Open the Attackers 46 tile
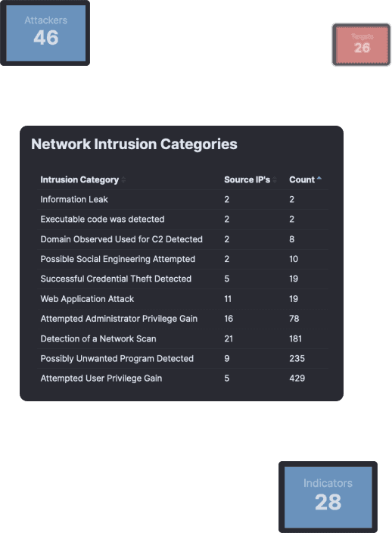 click(x=45, y=33)
